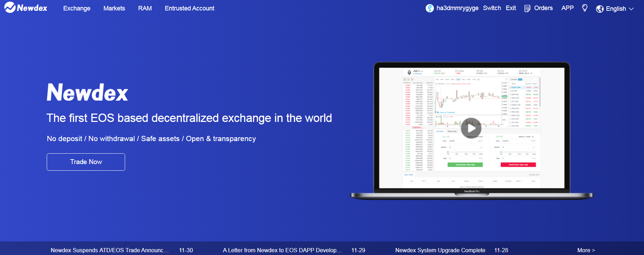Image resolution: width=644 pixels, height=255 pixels.
Task: Expand the English language dropdown arrow
Action: [631, 9]
